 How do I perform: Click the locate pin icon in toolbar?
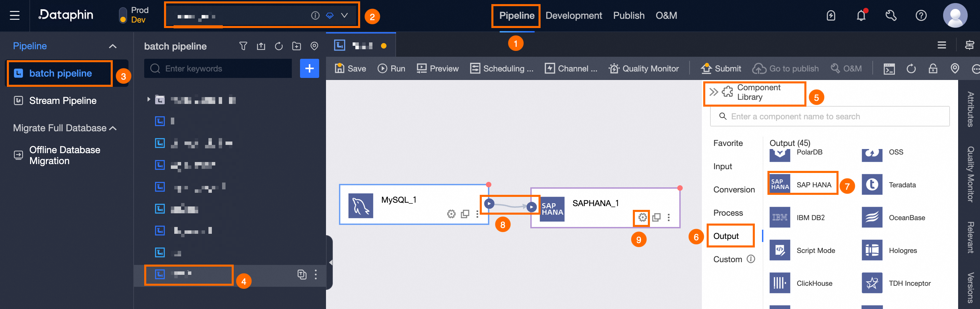(955, 68)
